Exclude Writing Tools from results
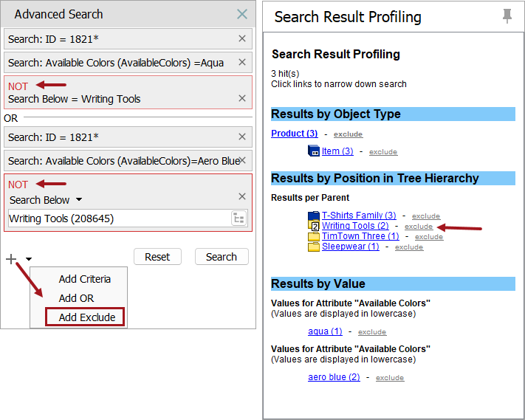The width and height of the screenshot is (525, 420). (419, 226)
